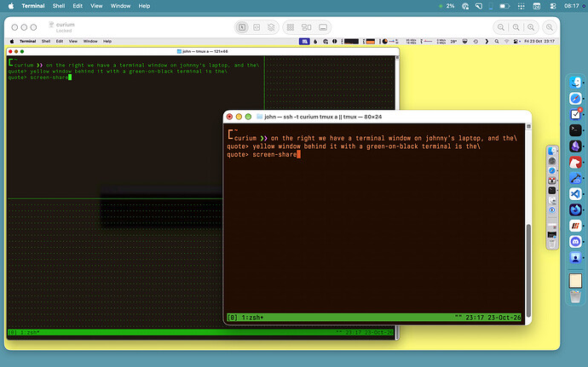The image size is (588, 367).
Task: Open the local Edit menu
Action: pyautogui.click(x=78, y=6)
